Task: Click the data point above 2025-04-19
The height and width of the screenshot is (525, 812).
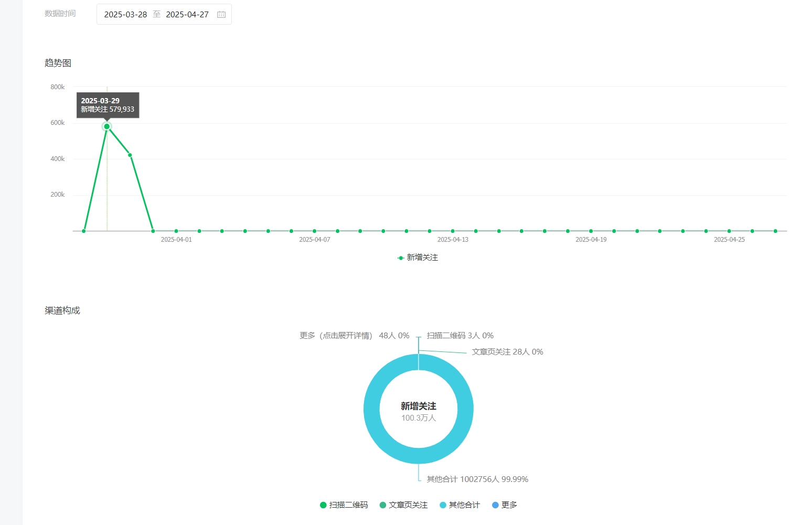Action: [x=591, y=231]
